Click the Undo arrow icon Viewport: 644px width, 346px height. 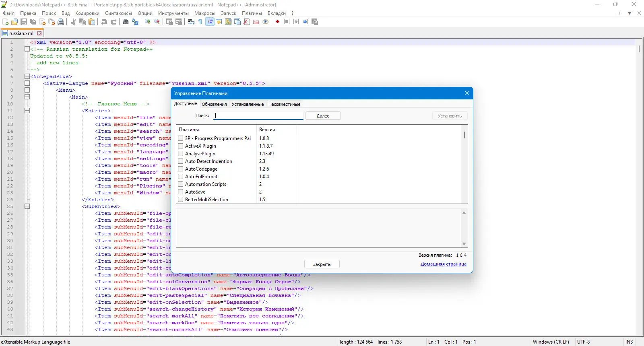[x=104, y=22]
